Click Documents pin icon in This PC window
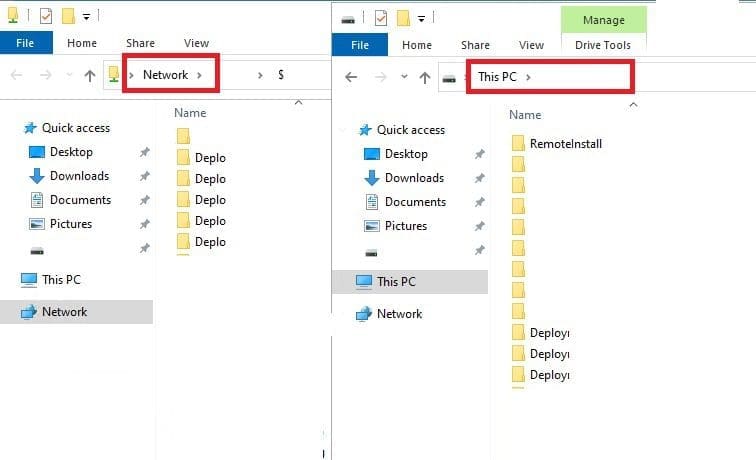Viewport: 756px width, 460px height. [479, 203]
